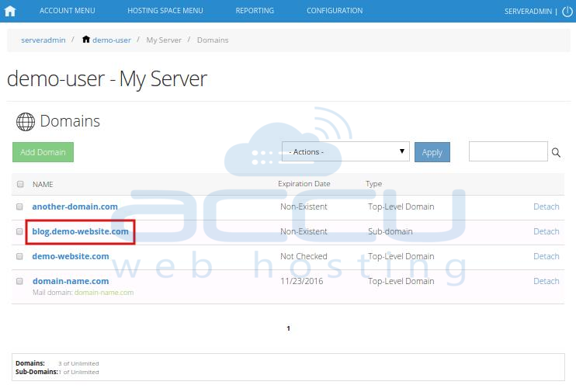Open the Reporting menu
The width and height of the screenshot is (576, 392).
[255, 11]
